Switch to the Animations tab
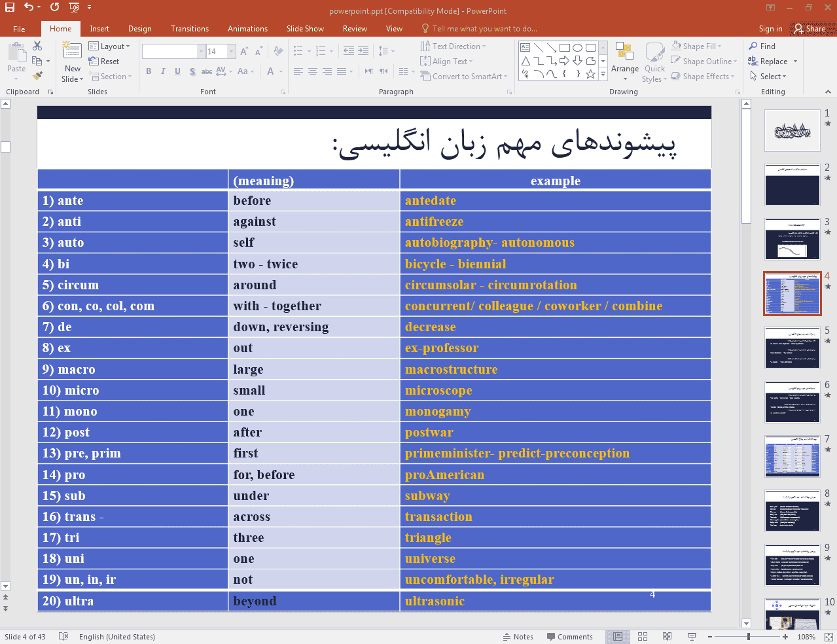This screenshot has height=644, width=837. click(x=247, y=29)
